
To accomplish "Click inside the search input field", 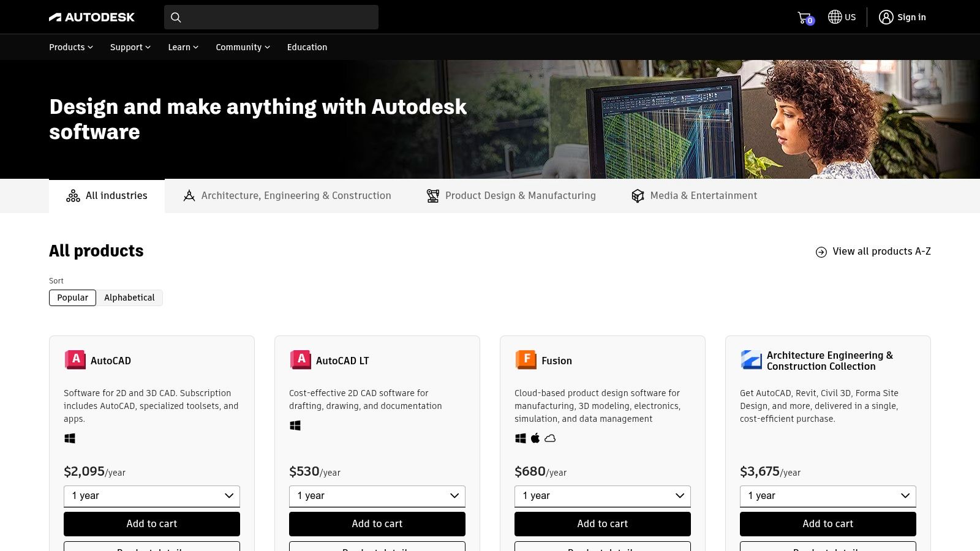I will [x=276, y=17].
